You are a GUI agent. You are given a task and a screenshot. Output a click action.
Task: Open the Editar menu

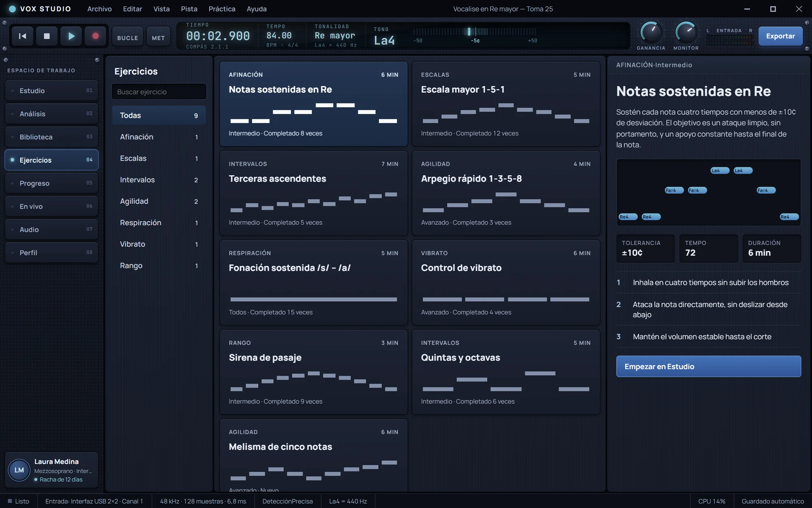click(132, 9)
